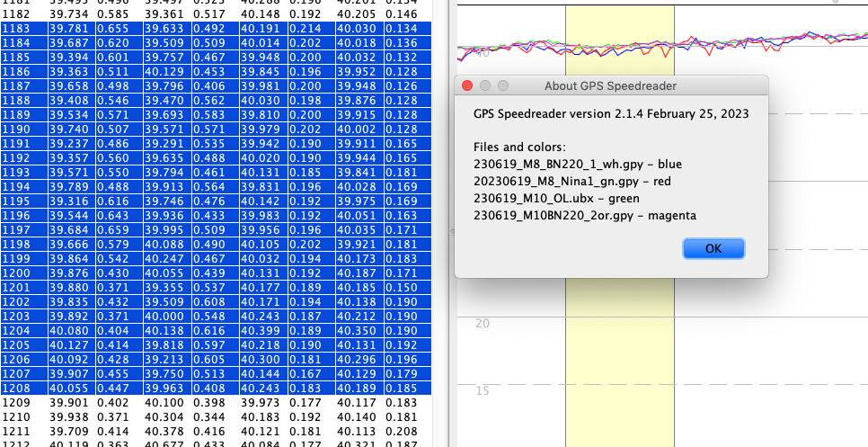
Task: Click the About GPS Speedreader title bar
Action: click(x=610, y=85)
